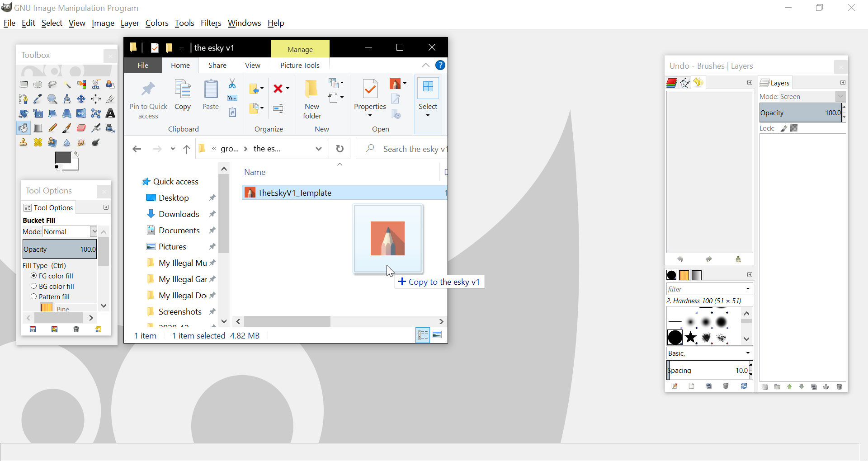Select the Zoom magnifier tool
The height and width of the screenshot is (461, 868).
tap(52, 99)
